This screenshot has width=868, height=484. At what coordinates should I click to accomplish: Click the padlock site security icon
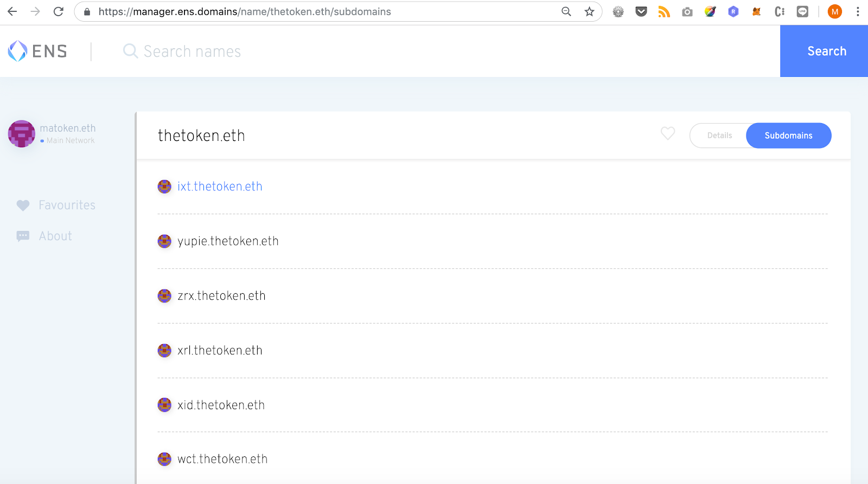[x=87, y=11]
